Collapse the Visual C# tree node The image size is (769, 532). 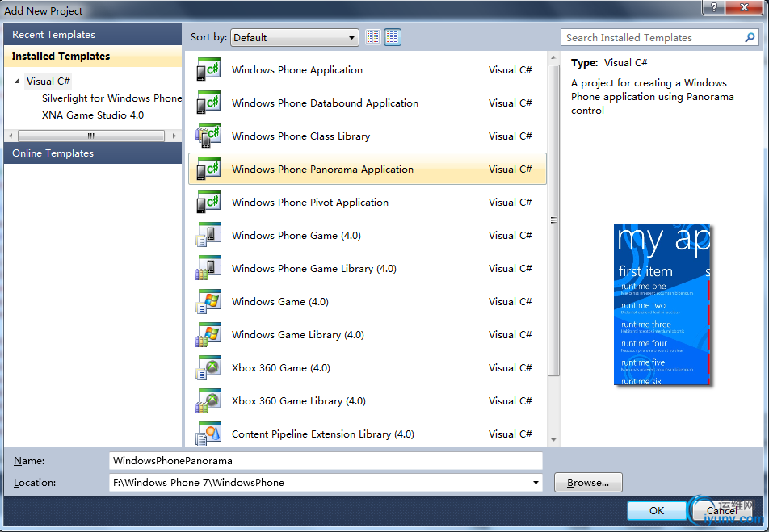click(x=17, y=81)
